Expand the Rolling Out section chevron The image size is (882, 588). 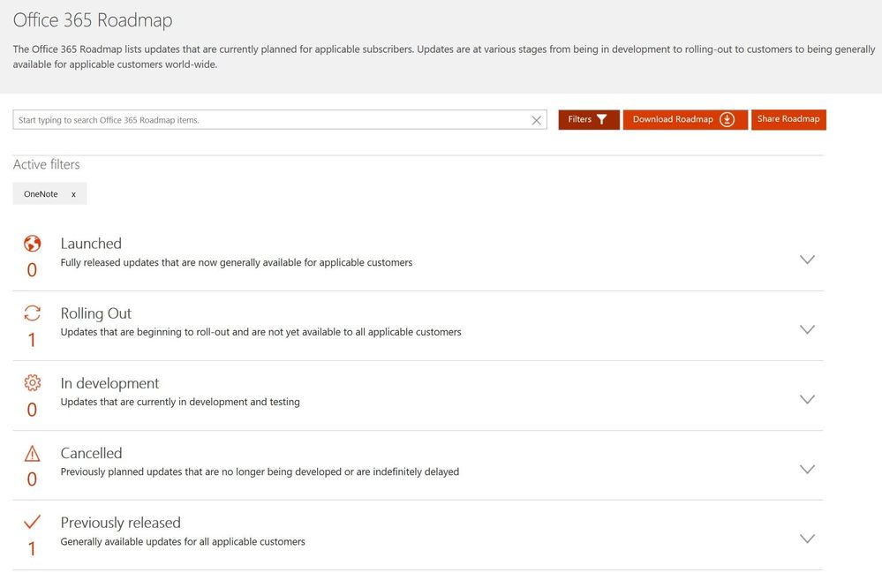(806, 329)
